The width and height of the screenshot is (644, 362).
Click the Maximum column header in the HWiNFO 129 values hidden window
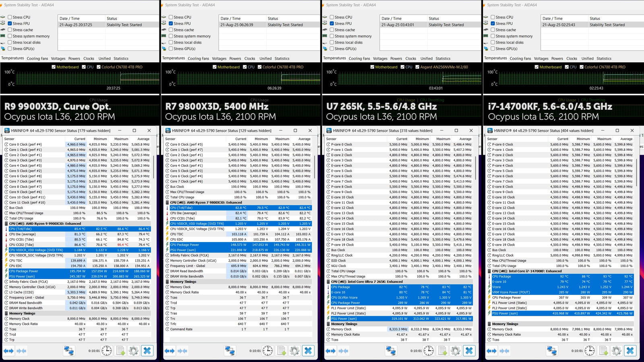[x=279, y=139]
